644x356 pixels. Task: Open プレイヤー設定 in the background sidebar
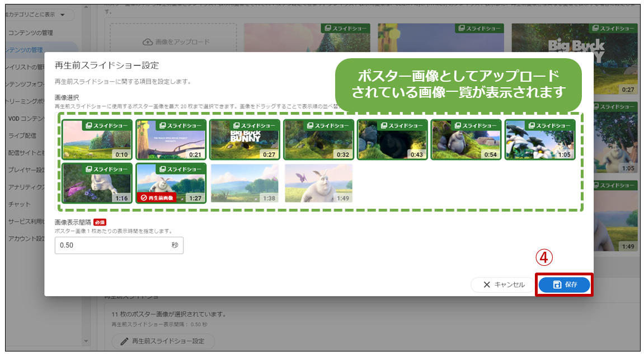click(x=26, y=170)
